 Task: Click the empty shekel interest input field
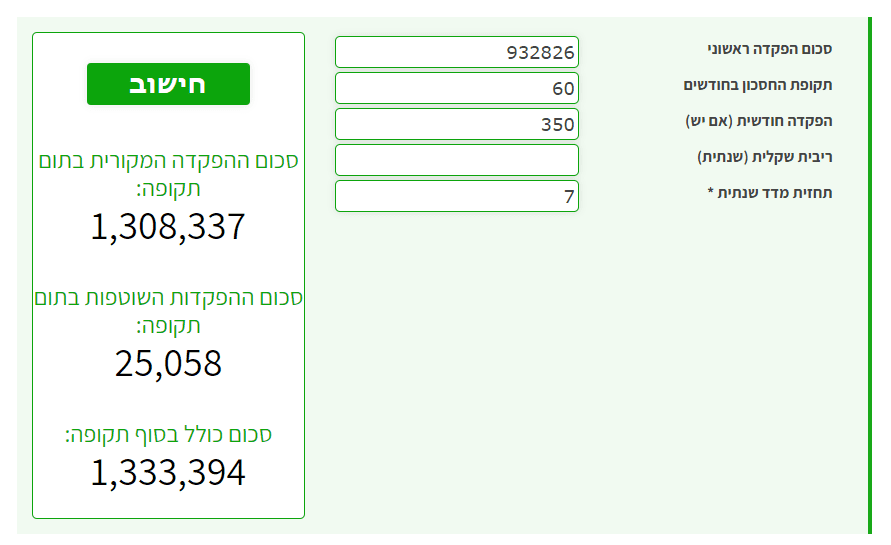pos(456,160)
